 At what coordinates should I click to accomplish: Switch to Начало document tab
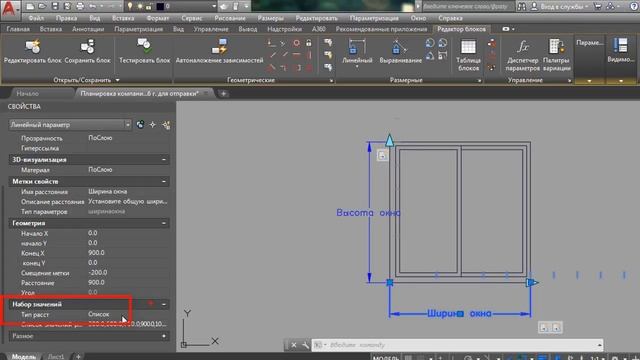tap(27, 93)
